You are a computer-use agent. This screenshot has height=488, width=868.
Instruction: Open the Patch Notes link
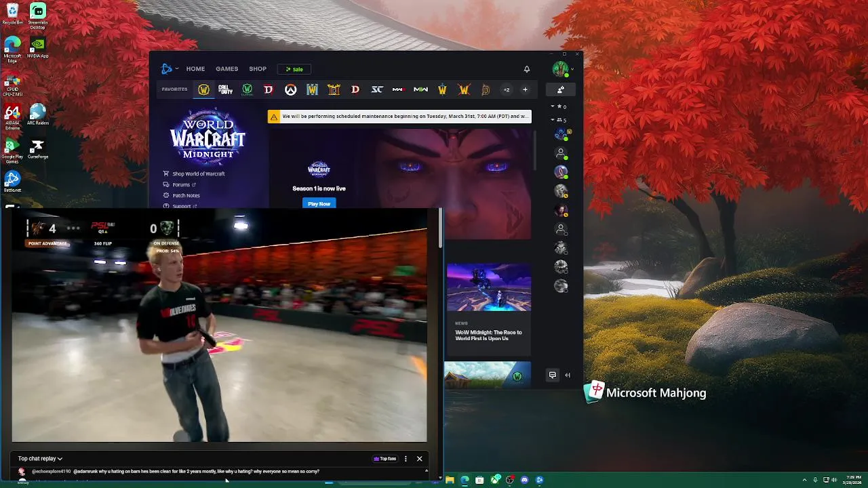[181, 195]
